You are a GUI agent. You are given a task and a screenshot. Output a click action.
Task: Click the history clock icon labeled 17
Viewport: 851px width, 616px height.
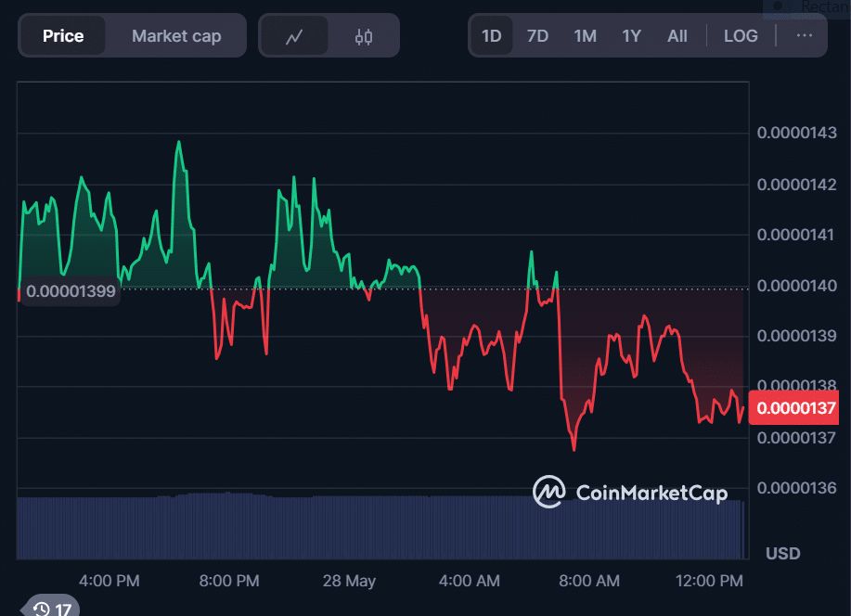tap(52, 609)
